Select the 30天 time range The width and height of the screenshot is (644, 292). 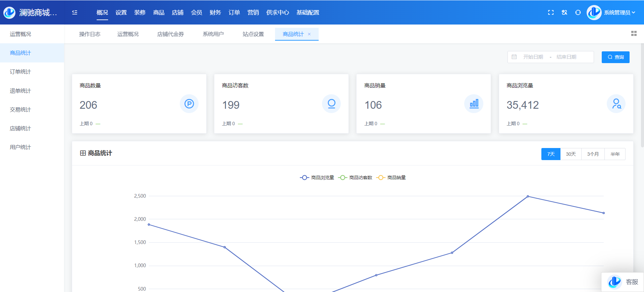571,154
